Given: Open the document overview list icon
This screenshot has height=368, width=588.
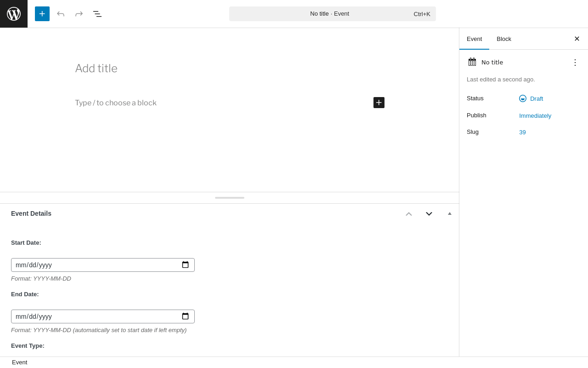Looking at the screenshot, I should coord(97,14).
